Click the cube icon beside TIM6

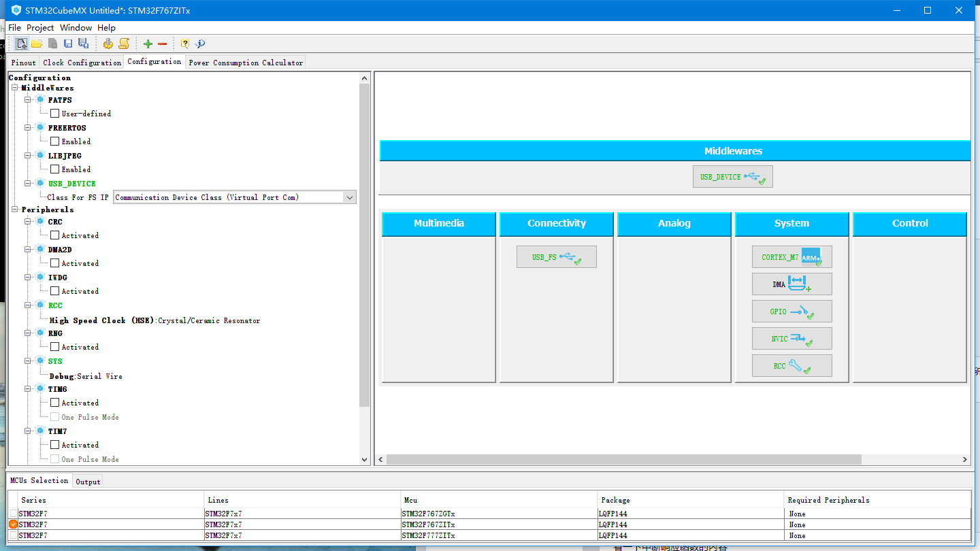tap(40, 388)
